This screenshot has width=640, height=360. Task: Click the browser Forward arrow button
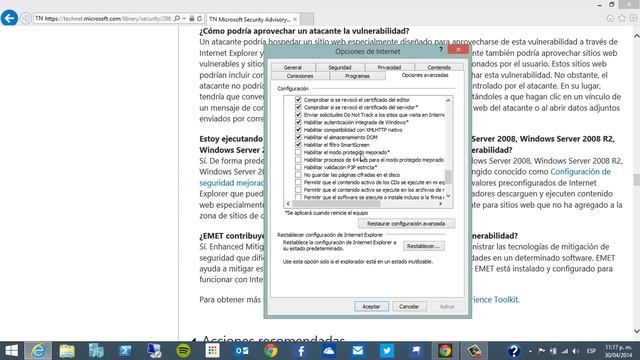26,19
